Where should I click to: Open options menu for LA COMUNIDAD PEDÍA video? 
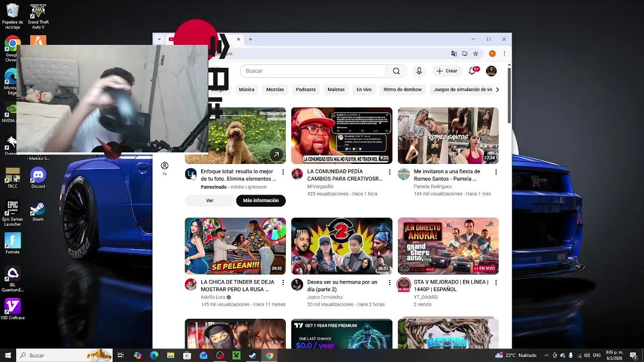pos(389,172)
